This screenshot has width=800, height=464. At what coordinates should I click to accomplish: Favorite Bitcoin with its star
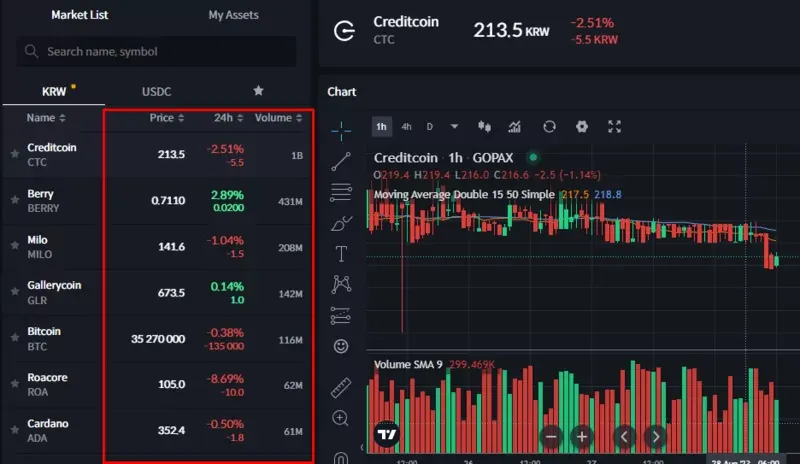coord(15,337)
